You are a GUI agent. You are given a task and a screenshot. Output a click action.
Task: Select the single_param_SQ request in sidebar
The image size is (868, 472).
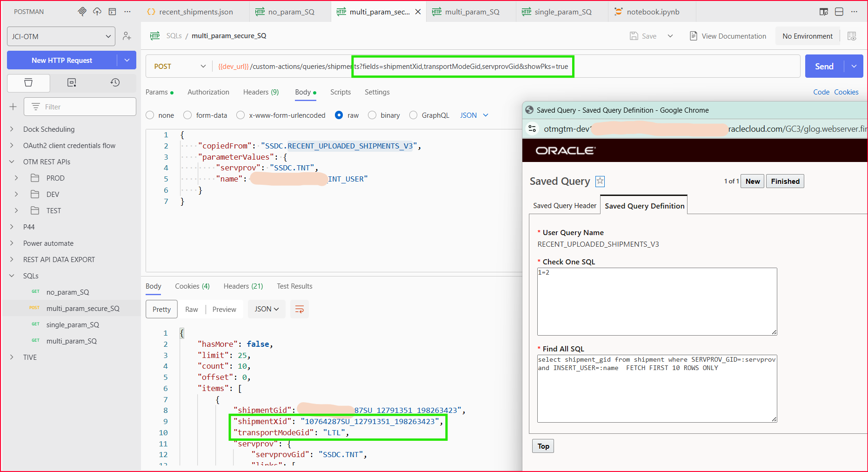tap(73, 325)
